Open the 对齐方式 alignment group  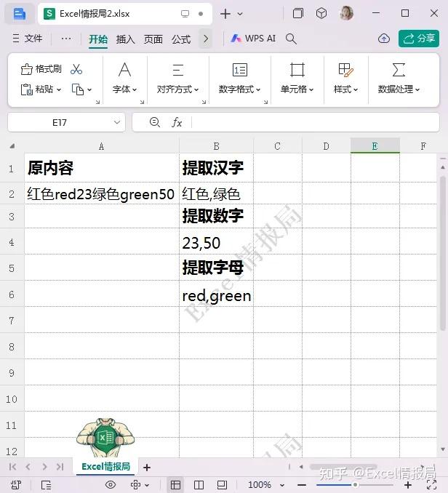coord(178,78)
